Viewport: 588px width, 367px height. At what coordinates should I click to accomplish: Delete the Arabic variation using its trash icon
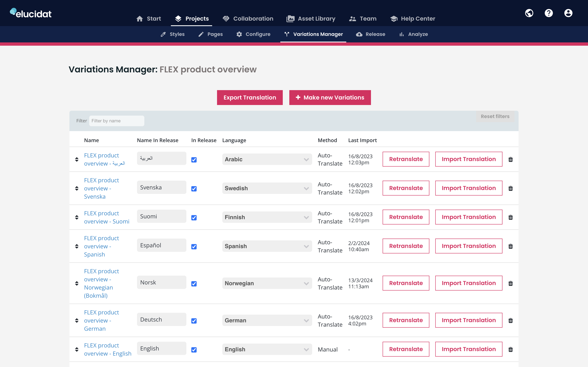pyautogui.click(x=510, y=159)
